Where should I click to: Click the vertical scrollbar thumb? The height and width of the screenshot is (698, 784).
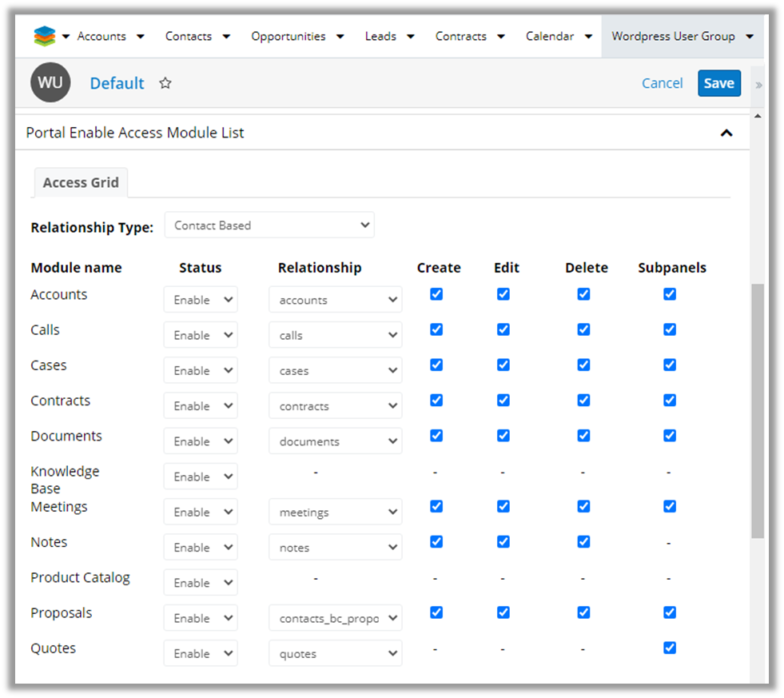757,409
